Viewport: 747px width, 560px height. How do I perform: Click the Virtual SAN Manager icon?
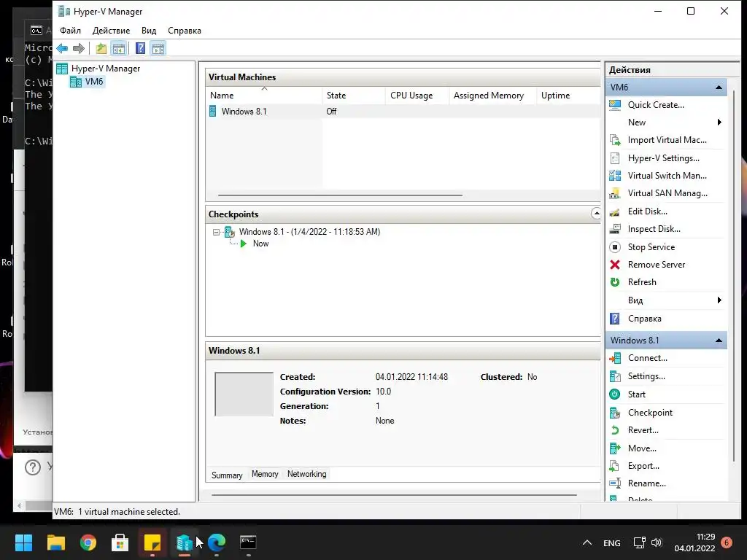615,193
